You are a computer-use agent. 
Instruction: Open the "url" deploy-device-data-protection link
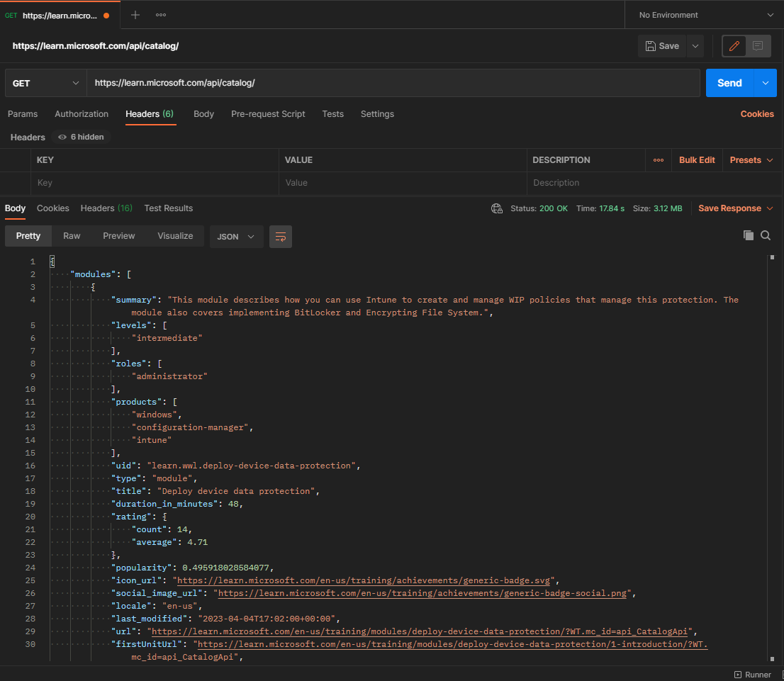point(420,631)
